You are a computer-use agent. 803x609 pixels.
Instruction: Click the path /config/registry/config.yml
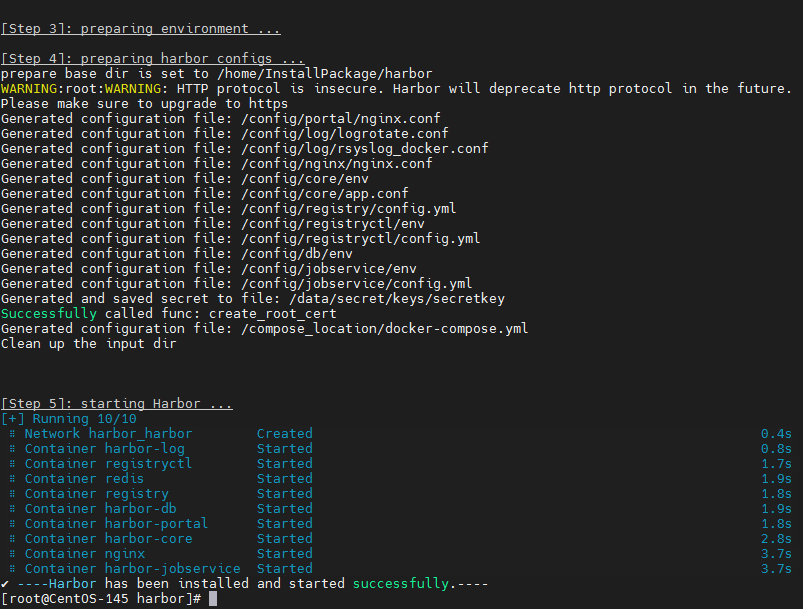(x=349, y=208)
